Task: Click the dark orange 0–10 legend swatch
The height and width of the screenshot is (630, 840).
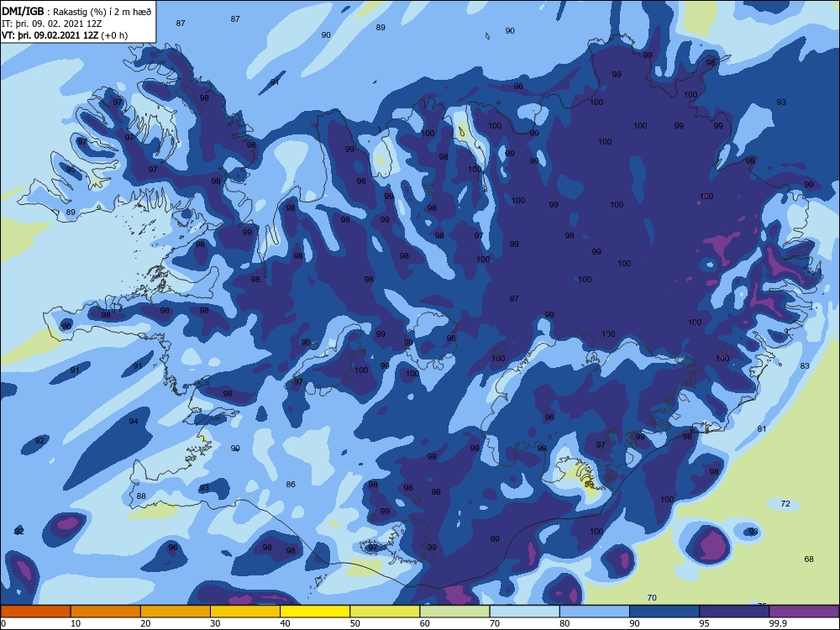Action: tap(35, 612)
